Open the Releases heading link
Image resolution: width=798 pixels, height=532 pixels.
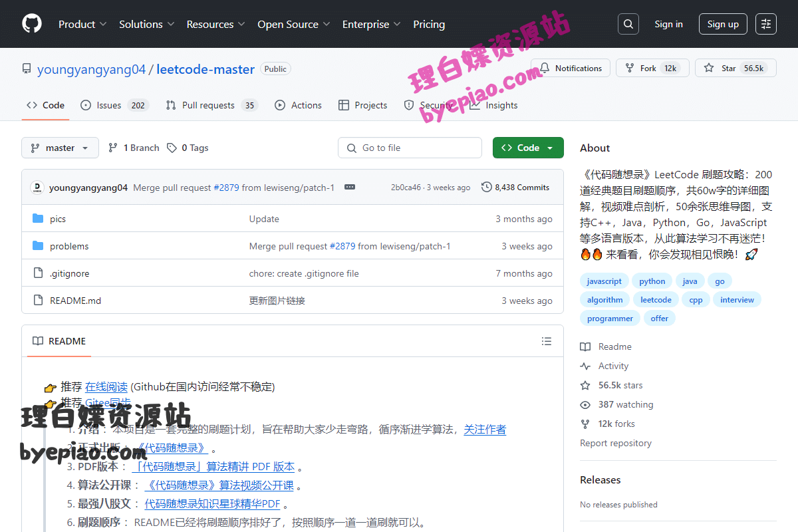[600, 479]
